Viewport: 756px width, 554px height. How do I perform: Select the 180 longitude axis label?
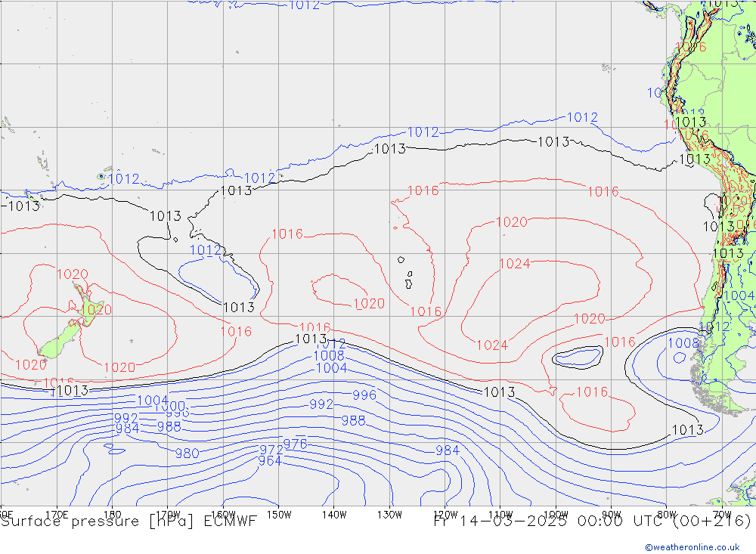[x=112, y=515]
